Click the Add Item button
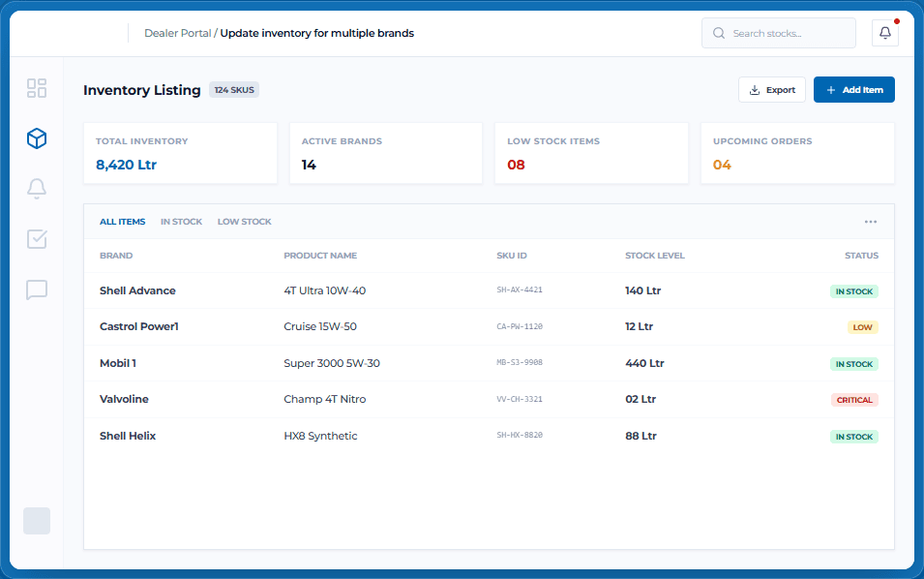The image size is (924, 579). [854, 90]
